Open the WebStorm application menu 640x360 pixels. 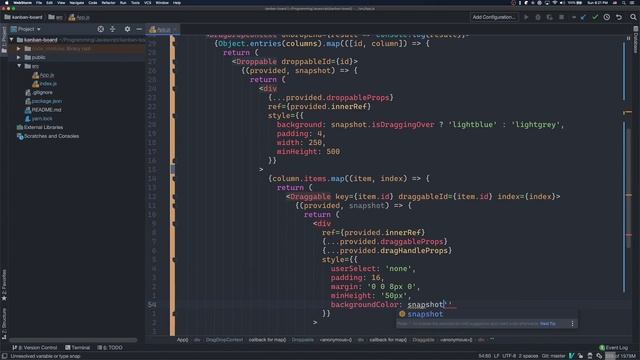[22, 2]
